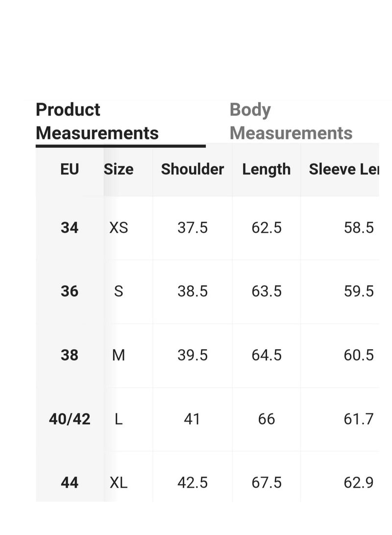This screenshot has width=392, height=535.
Task: Select the EU 44 row label
Action: point(70,483)
